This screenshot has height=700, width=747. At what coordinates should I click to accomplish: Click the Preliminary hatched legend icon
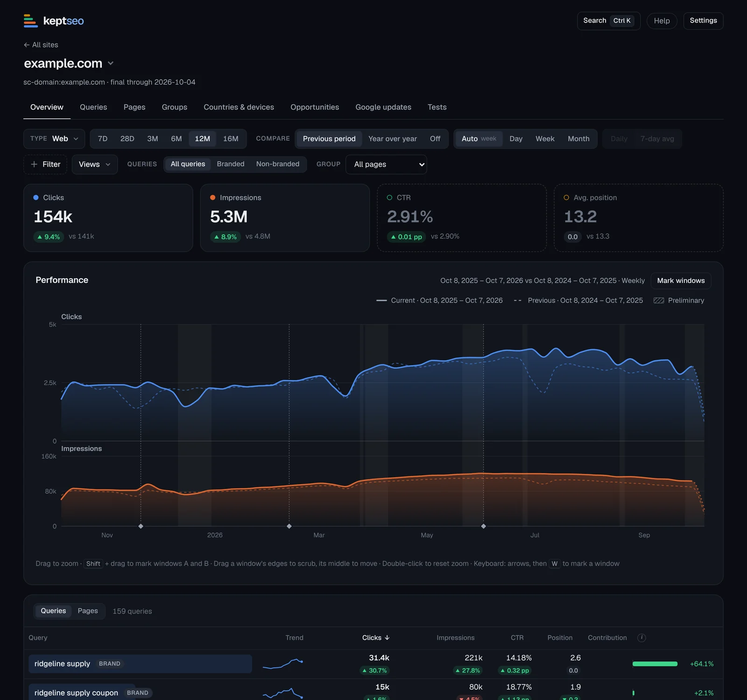tap(659, 301)
